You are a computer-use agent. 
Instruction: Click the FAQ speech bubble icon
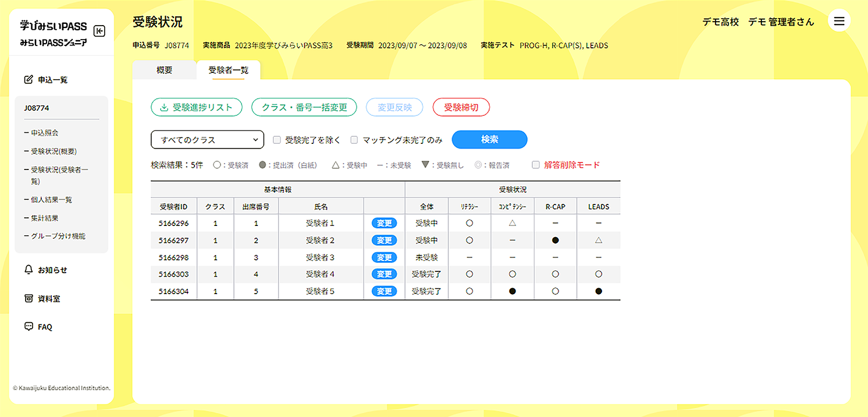(29, 327)
